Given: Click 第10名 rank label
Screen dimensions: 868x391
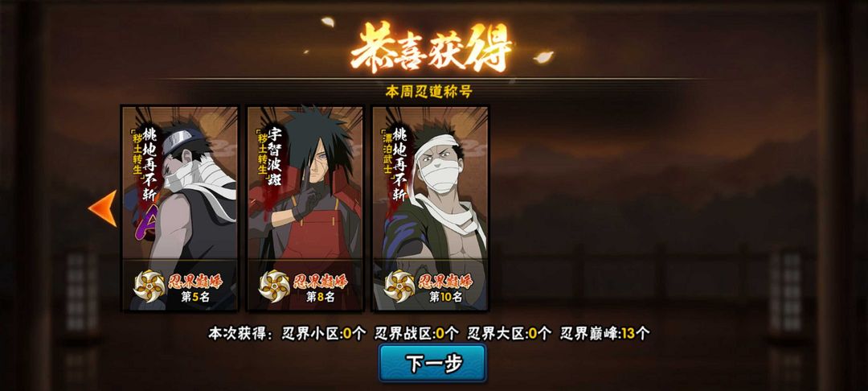Looking at the screenshot, I should (x=446, y=298).
